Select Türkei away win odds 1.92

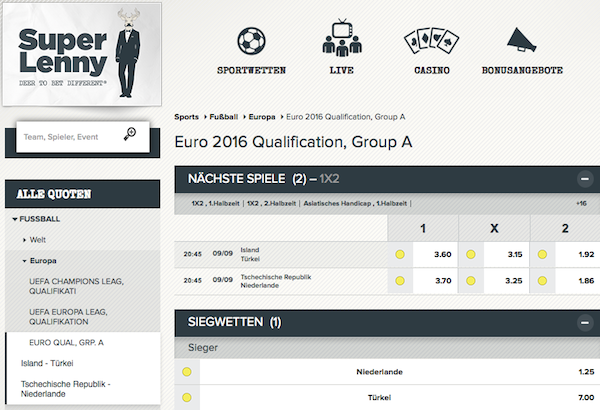pos(565,255)
